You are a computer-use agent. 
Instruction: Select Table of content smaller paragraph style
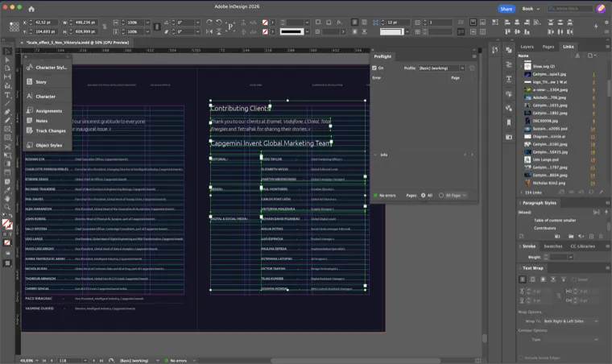(x=555, y=221)
